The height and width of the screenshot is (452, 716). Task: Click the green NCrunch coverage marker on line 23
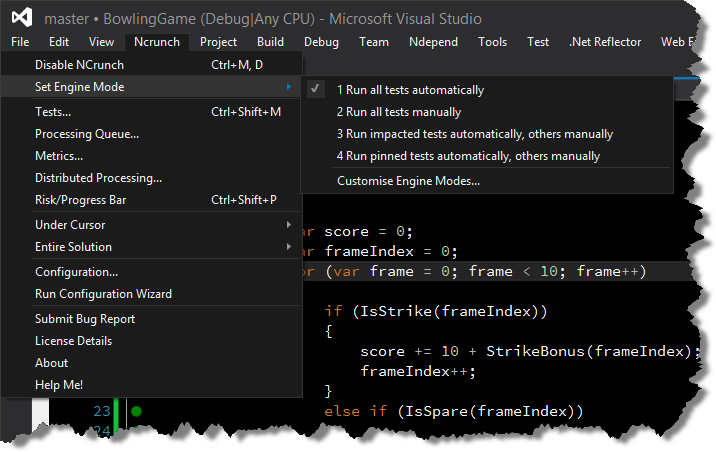(136, 411)
